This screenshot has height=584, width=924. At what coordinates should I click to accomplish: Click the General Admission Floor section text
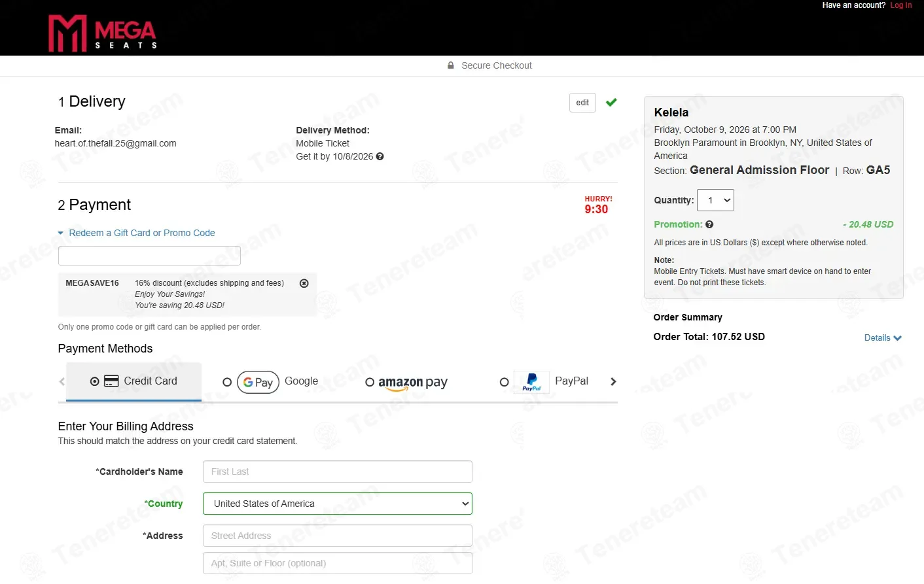pyautogui.click(x=759, y=170)
